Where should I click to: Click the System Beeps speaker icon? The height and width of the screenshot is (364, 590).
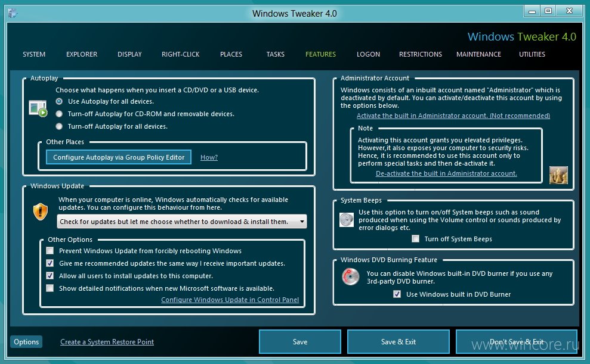347,220
